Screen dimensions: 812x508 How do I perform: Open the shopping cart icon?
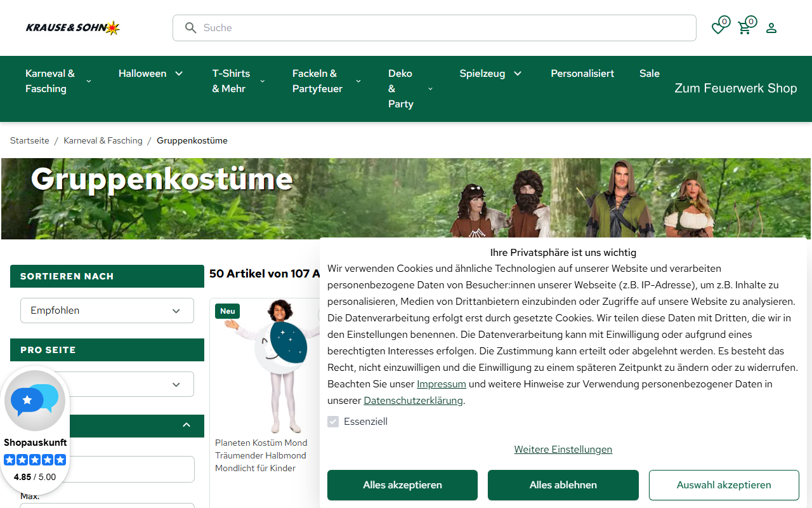[745, 28]
